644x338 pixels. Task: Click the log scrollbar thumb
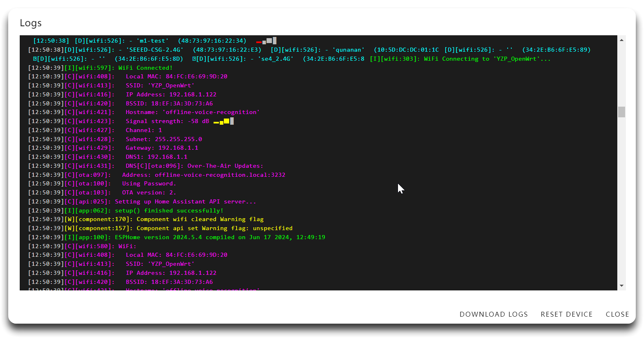click(621, 112)
